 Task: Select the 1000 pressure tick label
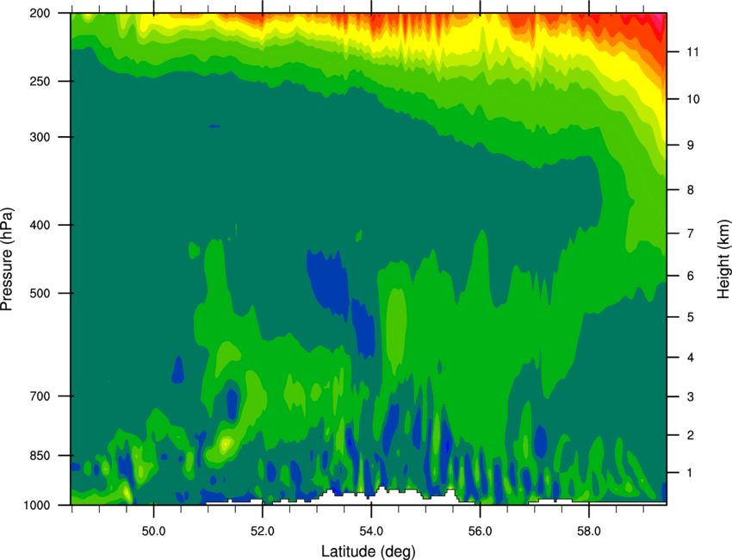[x=36, y=506]
